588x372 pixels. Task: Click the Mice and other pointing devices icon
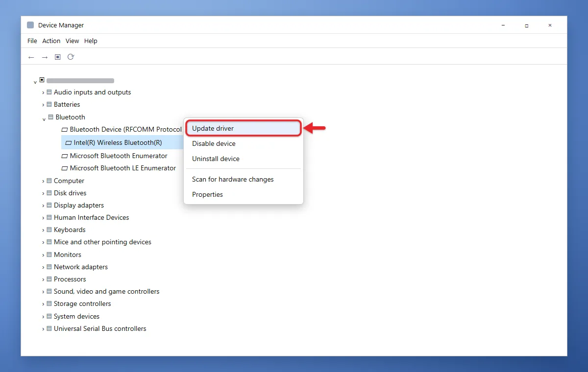[x=49, y=242]
